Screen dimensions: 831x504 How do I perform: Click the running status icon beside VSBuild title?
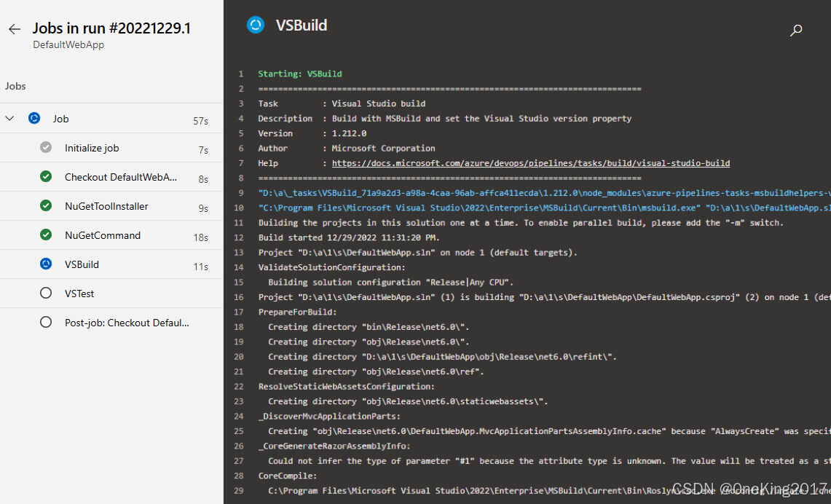256,25
